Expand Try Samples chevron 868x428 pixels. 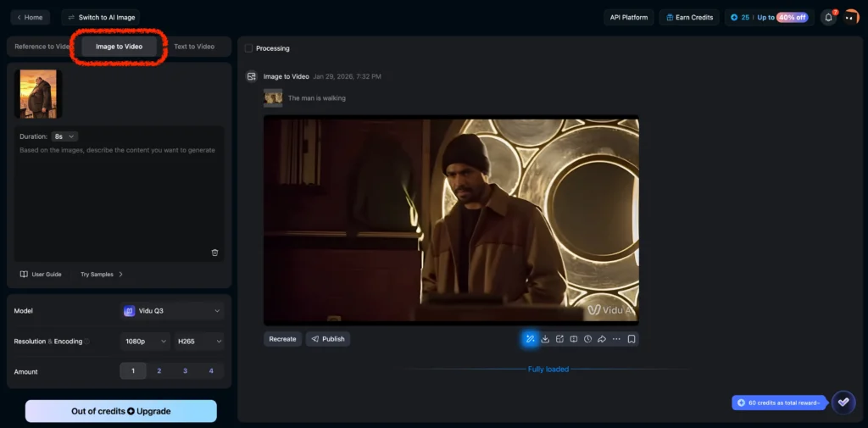120,274
